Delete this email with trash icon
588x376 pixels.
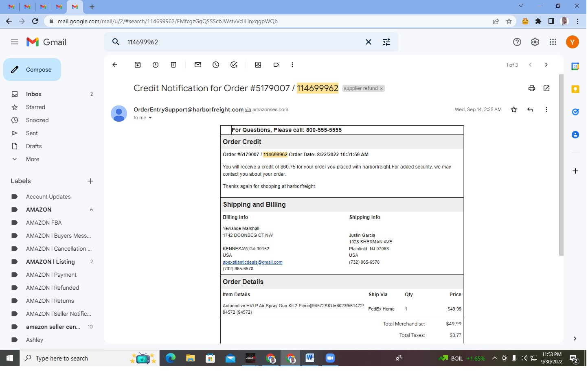point(173,65)
